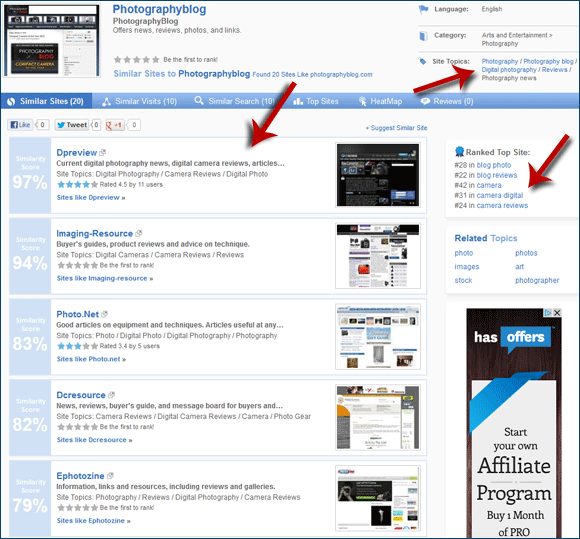
Task: Open the Digital photography site topic
Action: point(509,70)
